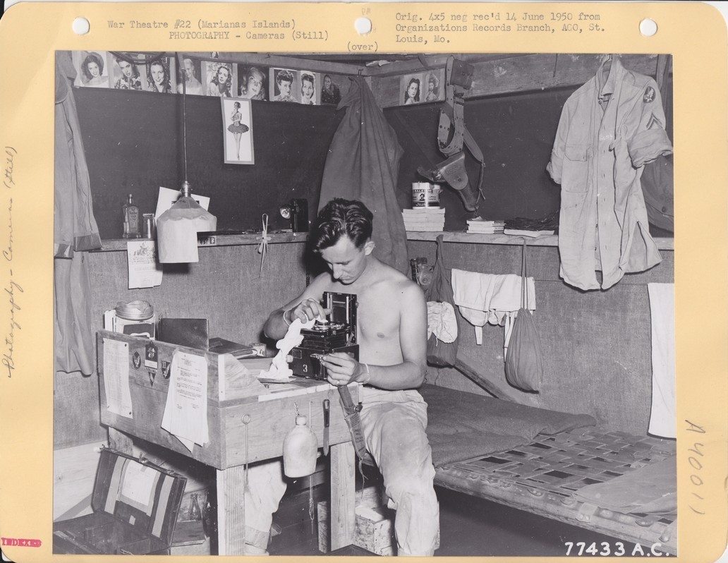
Task: Select the heading "PHOTOGRAPHY - Cameras (Still)" typed text
Action: click(x=249, y=36)
